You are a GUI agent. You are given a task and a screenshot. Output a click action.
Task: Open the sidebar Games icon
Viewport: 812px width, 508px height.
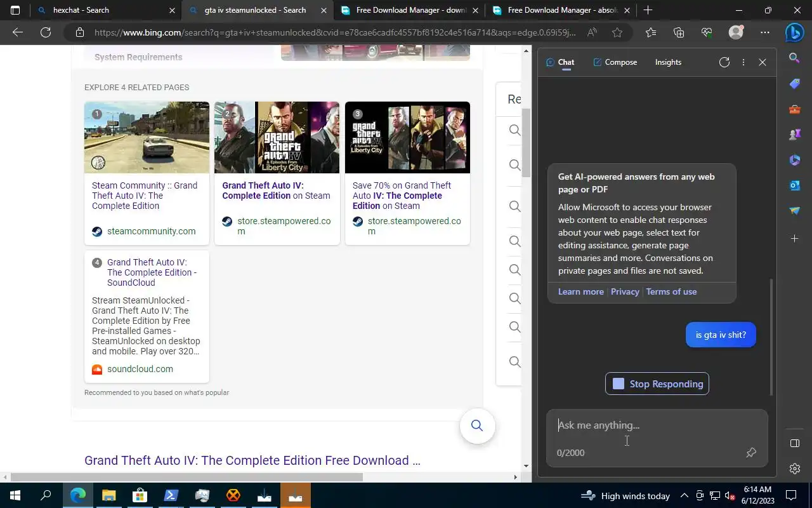tap(794, 135)
